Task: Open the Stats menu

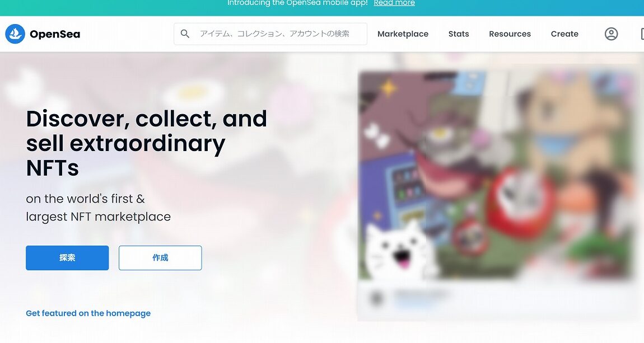Action: coord(459,34)
